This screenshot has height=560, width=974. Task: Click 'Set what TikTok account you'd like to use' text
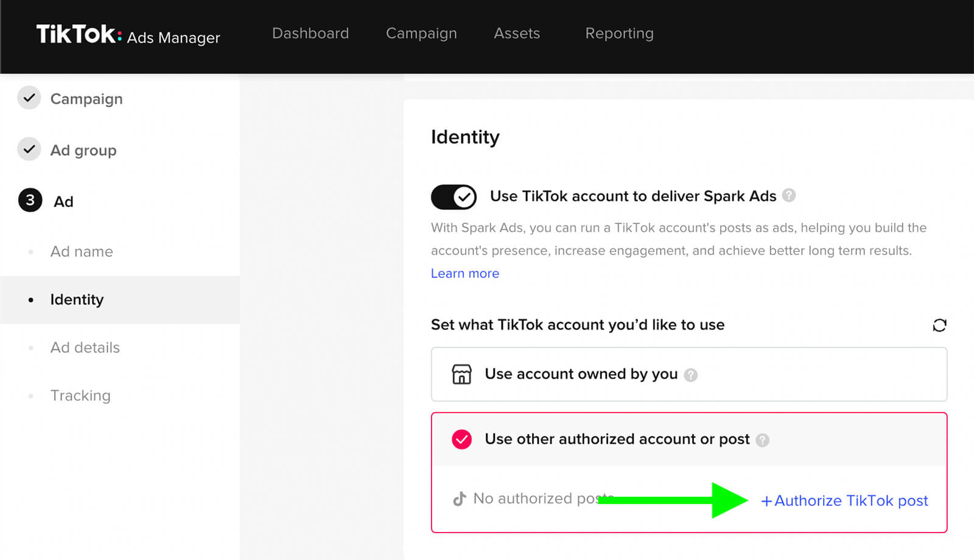tap(578, 324)
